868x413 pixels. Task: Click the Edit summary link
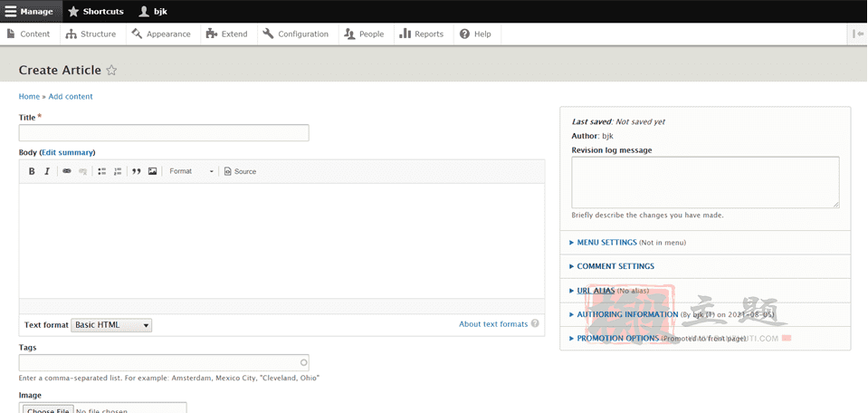click(x=67, y=152)
